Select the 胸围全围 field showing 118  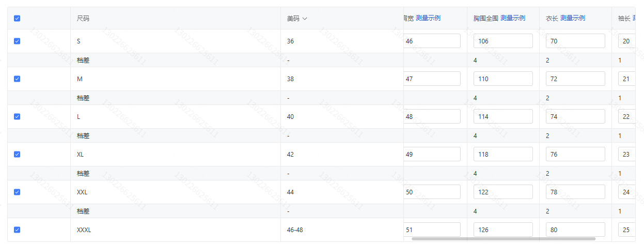(502, 155)
